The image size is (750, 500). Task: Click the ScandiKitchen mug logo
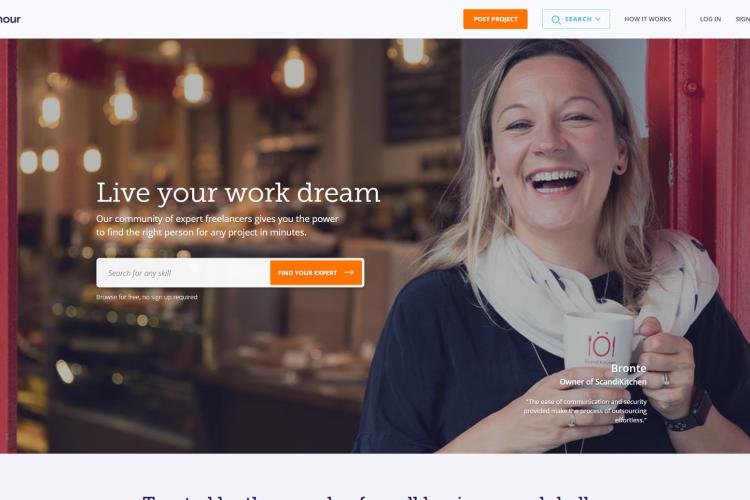601,345
